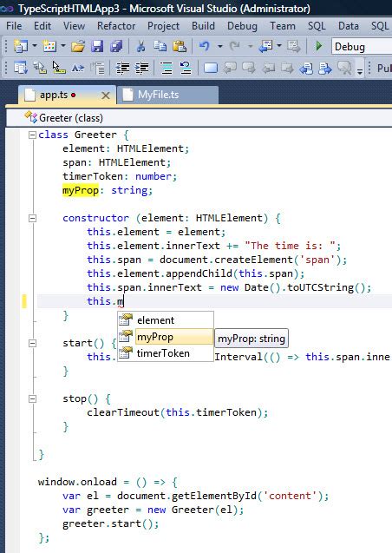Click the Open File folder icon
This screenshot has height=553, width=392.
pyautogui.click(x=78, y=46)
